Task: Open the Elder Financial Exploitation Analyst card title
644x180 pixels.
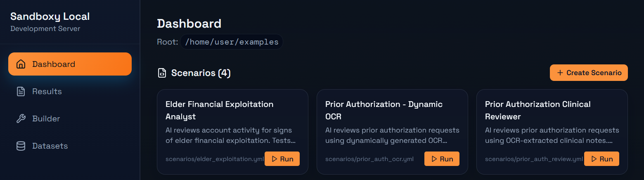Action: click(x=219, y=110)
